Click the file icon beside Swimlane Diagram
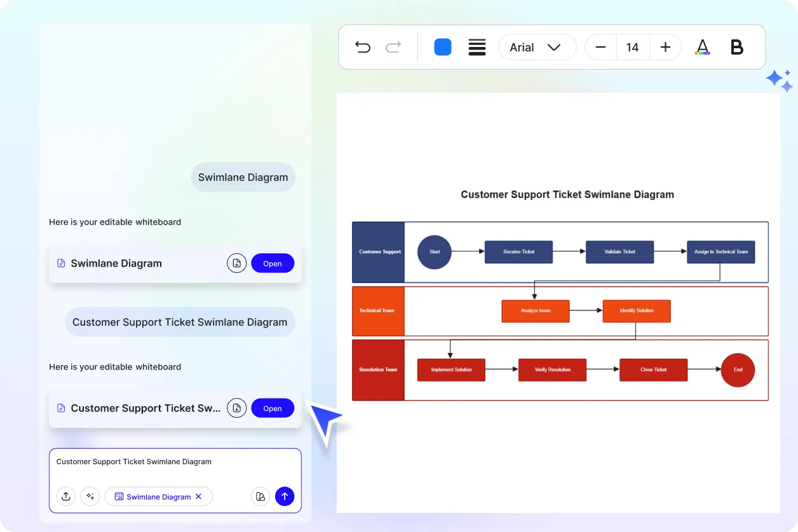798x532 pixels. (x=62, y=263)
